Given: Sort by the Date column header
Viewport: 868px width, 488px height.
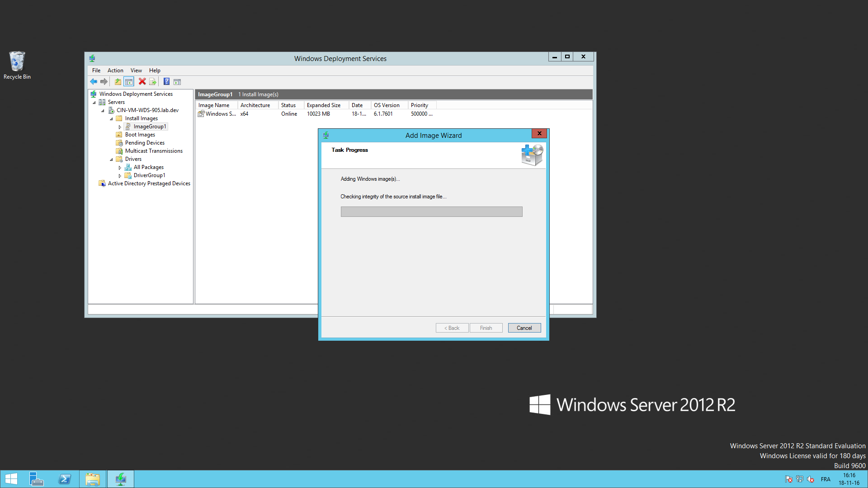Looking at the screenshot, I should tap(360, 105).
